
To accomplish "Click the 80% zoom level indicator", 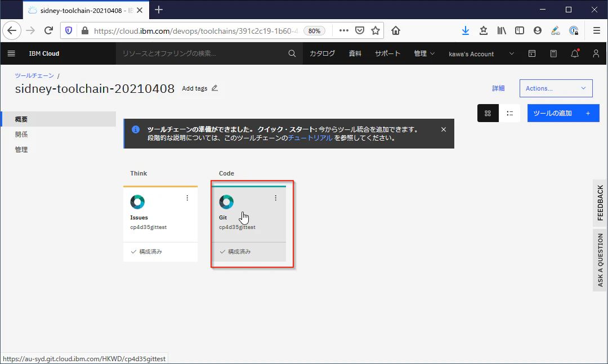I will point(315,31).
